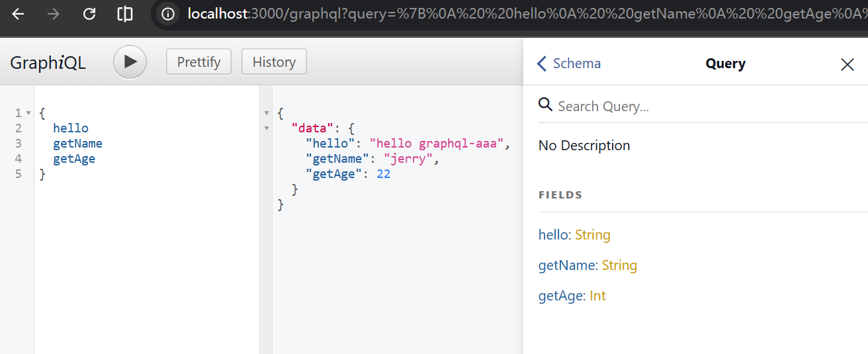Open the hello field documentation
Viewport: 868px width, 354px height.
(554, 235)
